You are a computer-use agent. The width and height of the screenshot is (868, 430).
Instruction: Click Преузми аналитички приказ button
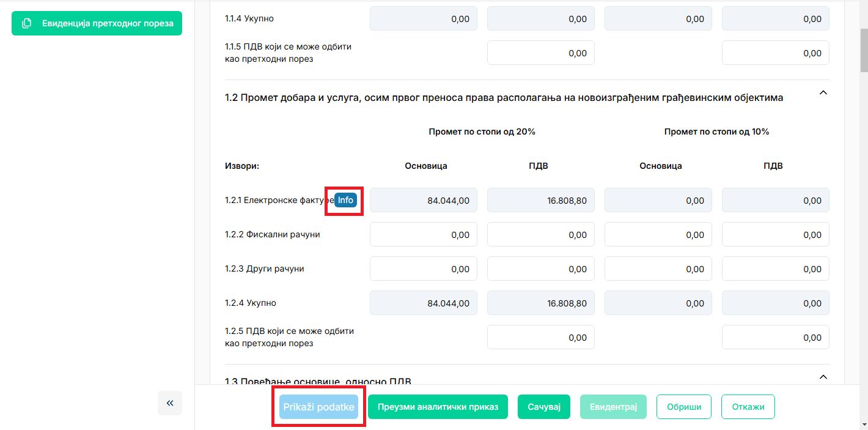438,407
